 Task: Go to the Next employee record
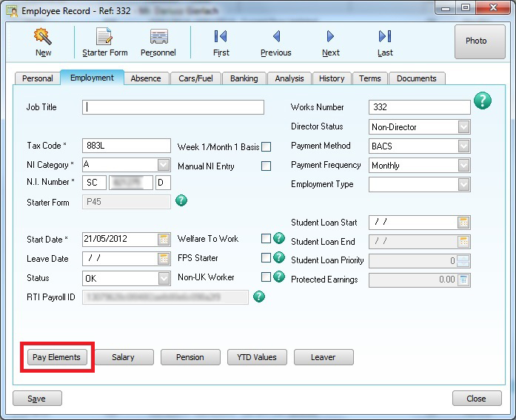[331, 42]
